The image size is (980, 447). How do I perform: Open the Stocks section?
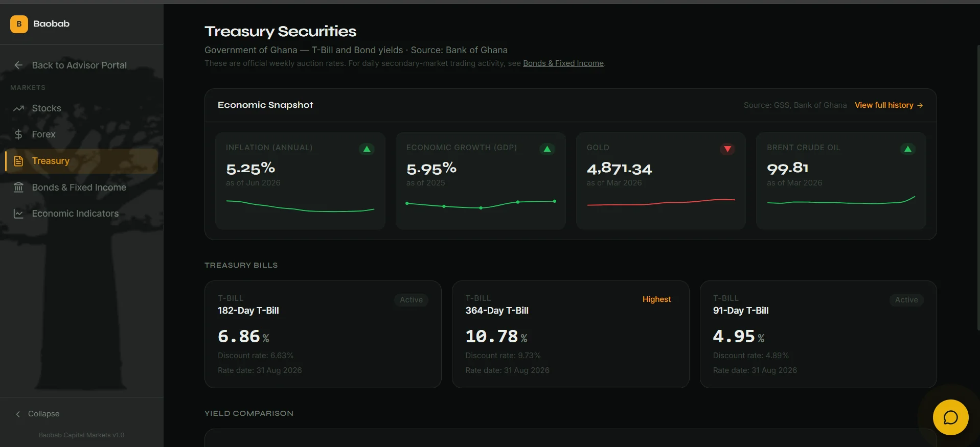pyautogui.click(x=47, y=108)
